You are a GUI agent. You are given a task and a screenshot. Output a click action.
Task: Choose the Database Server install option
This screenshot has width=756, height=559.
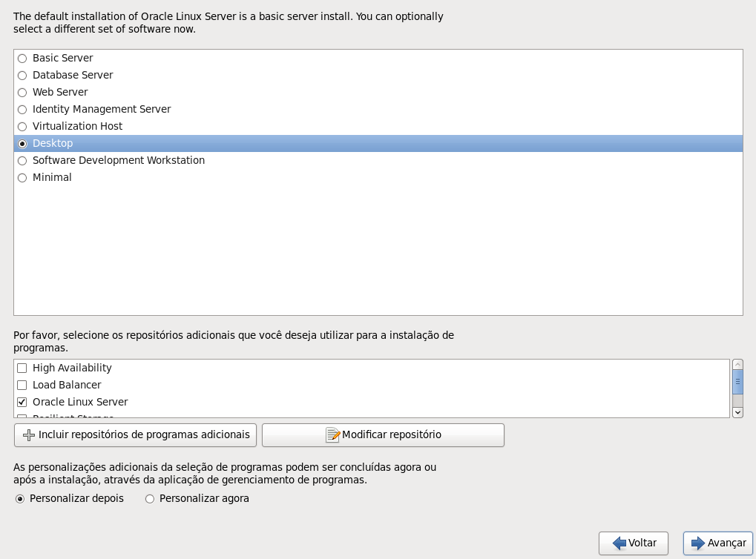click(x=22, y=76)
